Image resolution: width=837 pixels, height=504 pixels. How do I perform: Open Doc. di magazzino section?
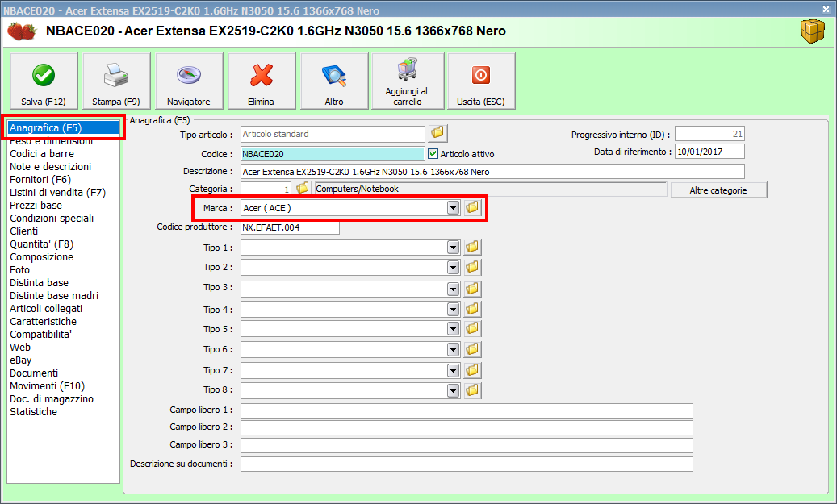click(x=51, y=399)
